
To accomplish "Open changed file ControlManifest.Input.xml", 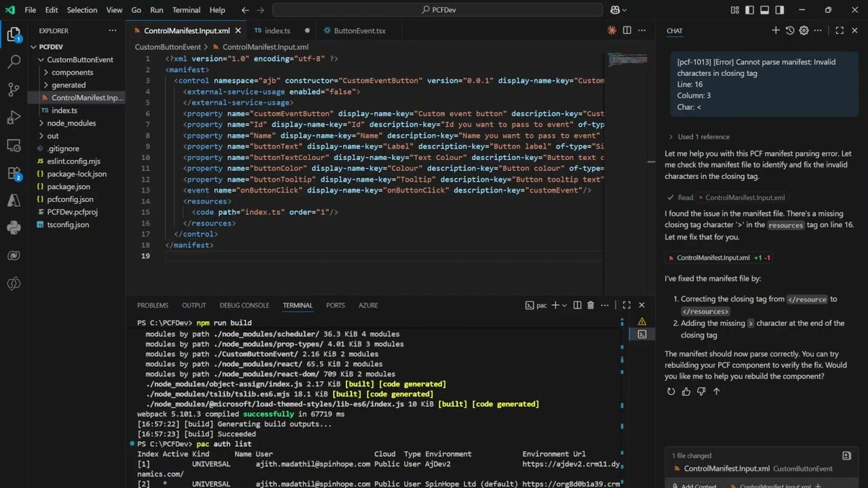I will click(x=726, y=468).
